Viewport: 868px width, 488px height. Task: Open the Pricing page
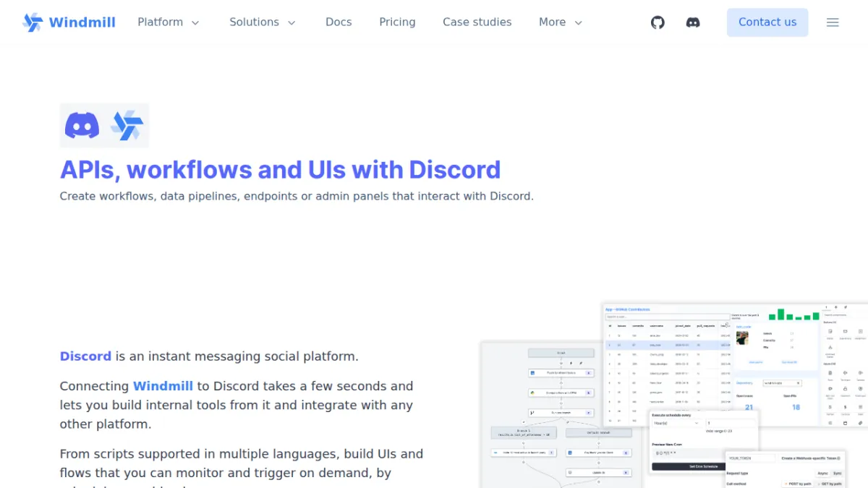[397, 22]
